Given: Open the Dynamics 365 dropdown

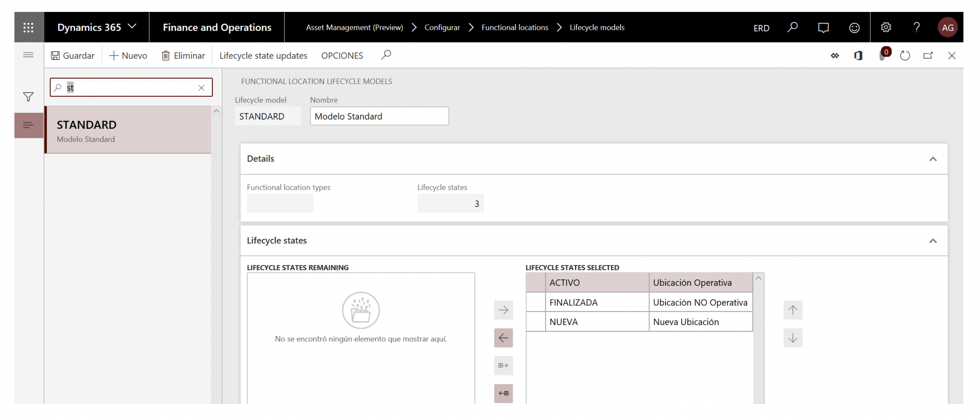Looking at the screenshot, I should [97, 27].
